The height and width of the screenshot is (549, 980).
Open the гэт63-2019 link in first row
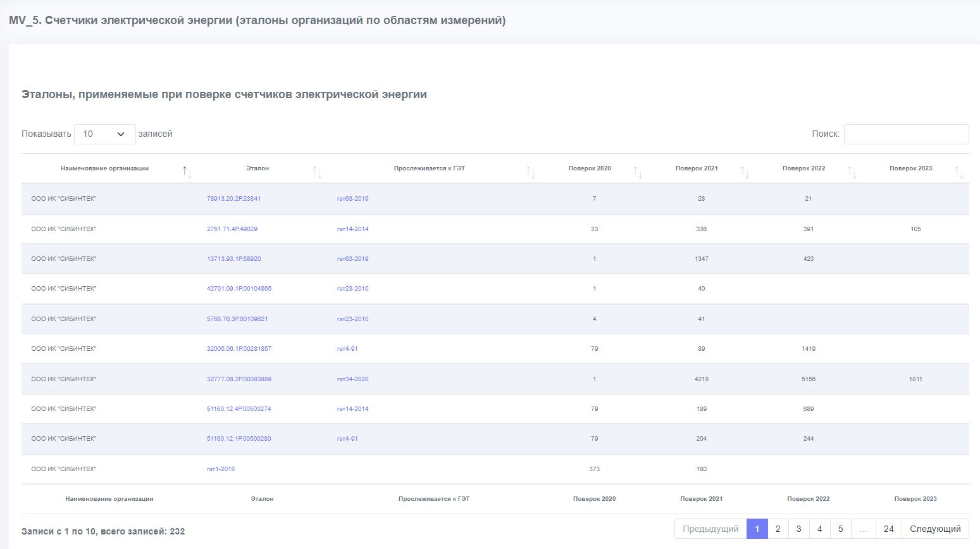pos(352,199)
